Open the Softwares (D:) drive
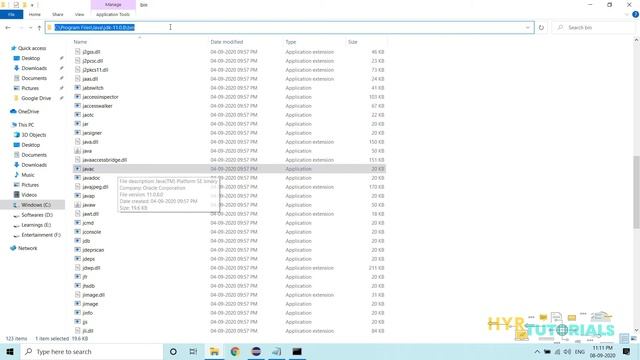The width and height of the screenshot is (640, 360). tap(37, 215)
